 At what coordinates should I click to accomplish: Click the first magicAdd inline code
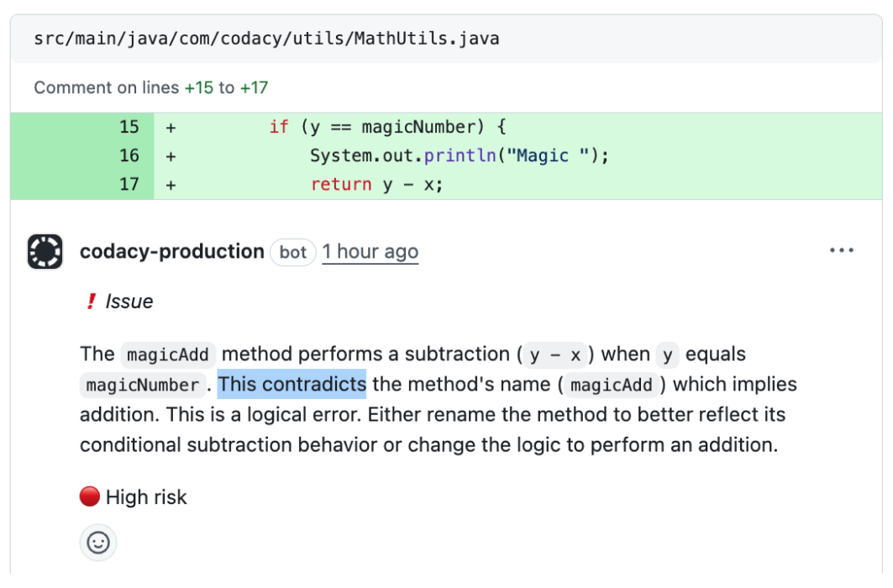click(x=169, y=354)
